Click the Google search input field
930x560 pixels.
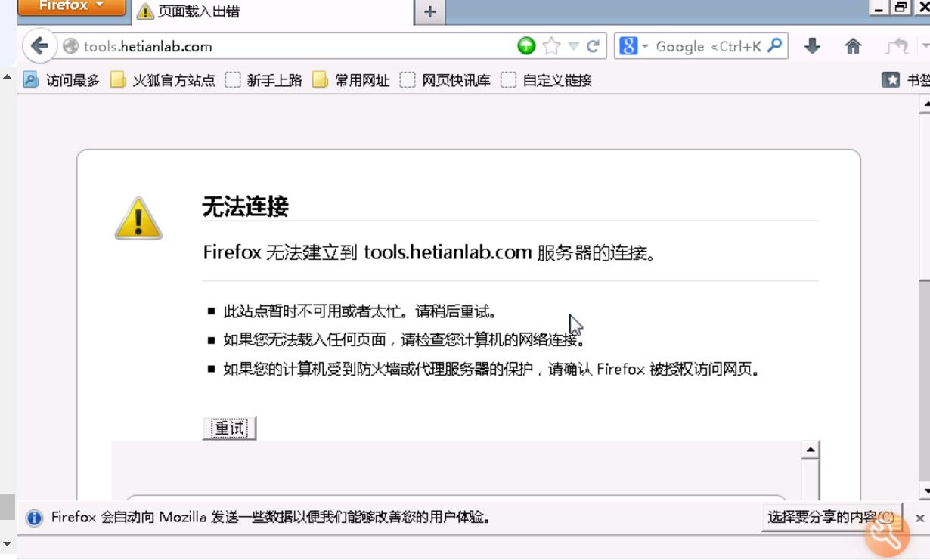(x=708, y=47)
